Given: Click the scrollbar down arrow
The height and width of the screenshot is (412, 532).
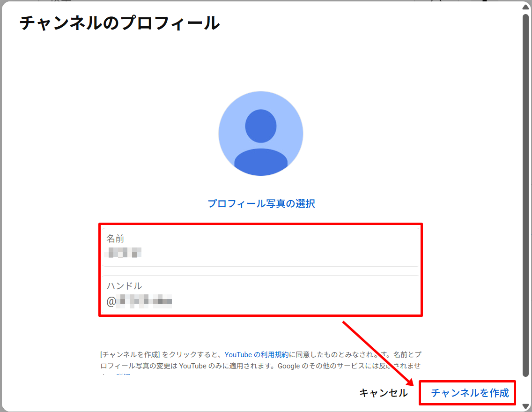Looking at the screenshot, I should (526, 406).
